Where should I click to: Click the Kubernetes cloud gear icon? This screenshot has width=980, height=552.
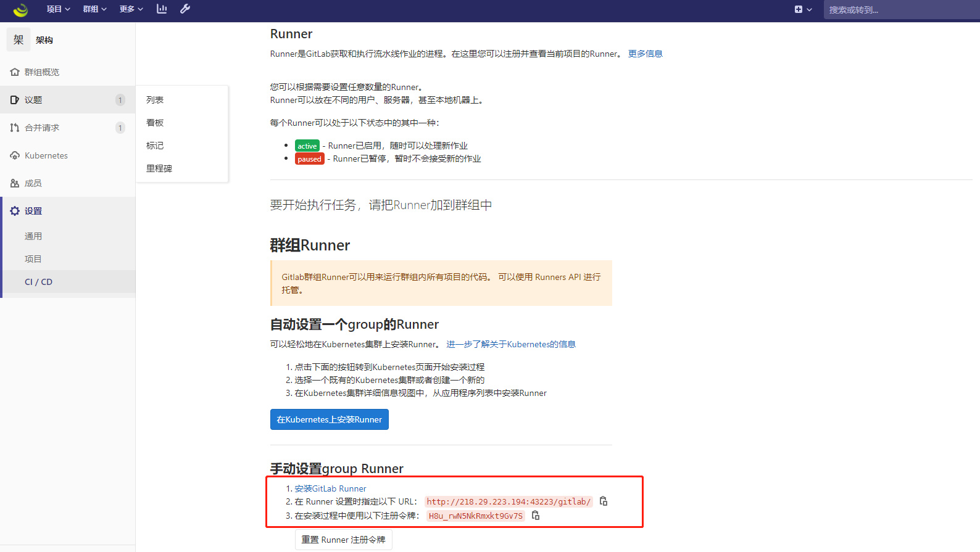tap(15, 155)
